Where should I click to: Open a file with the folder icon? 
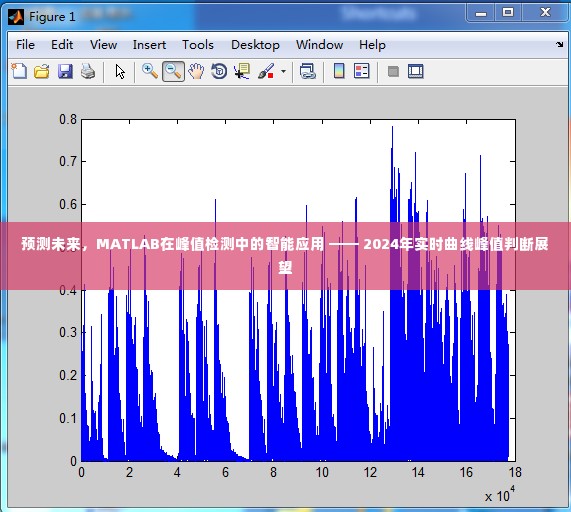pyautogui.click(x=42, y=71)
